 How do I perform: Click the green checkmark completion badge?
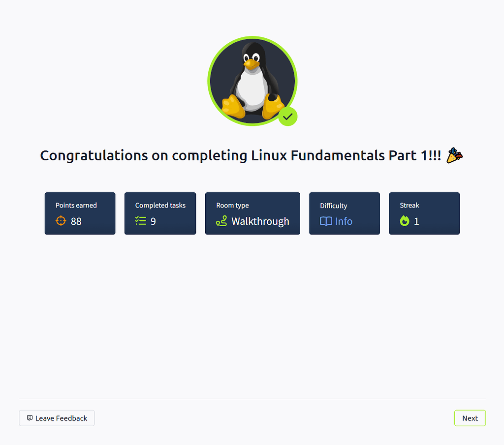pos(287,117)
